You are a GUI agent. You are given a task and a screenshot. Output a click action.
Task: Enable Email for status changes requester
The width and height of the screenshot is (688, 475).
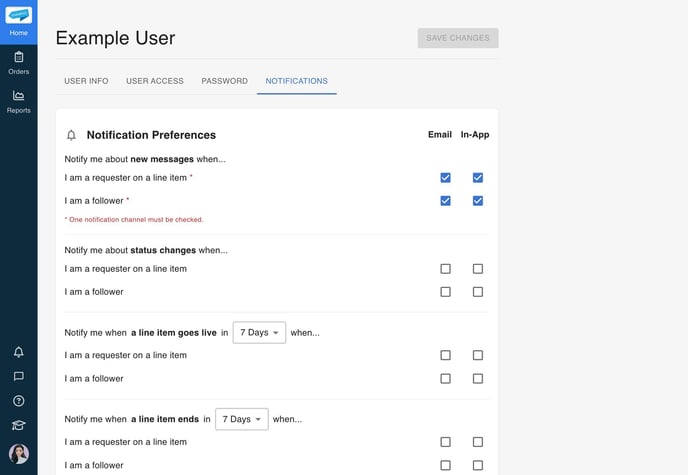click(445, 269)
